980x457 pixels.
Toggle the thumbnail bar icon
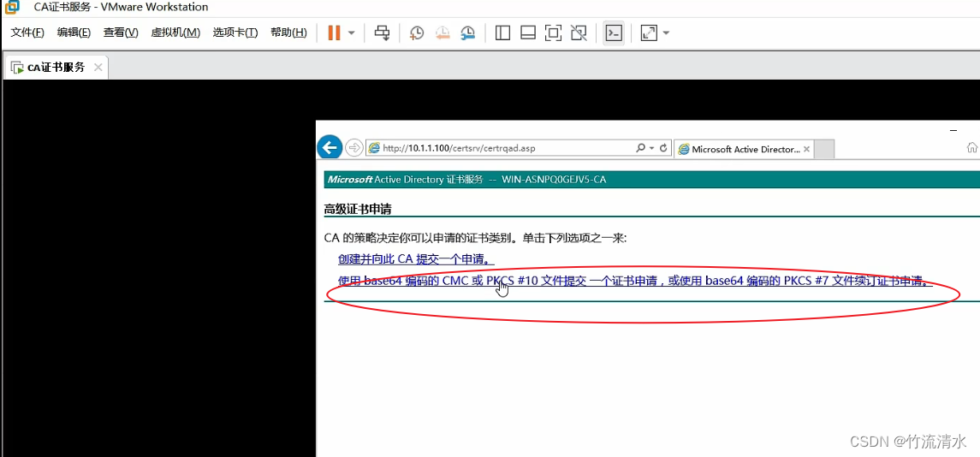tap(528, 33)
